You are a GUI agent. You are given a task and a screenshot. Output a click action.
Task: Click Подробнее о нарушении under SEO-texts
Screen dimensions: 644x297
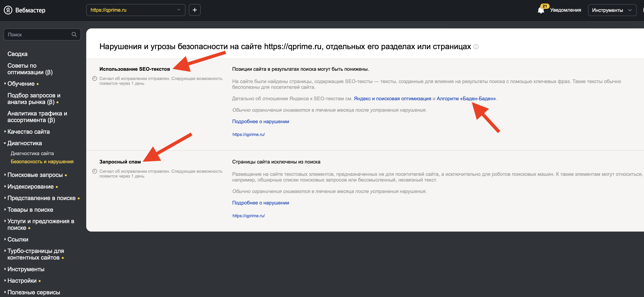point(260,121)
